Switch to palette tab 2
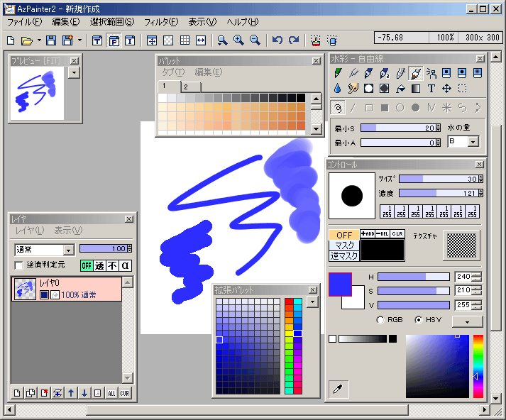 pos(185,87)
